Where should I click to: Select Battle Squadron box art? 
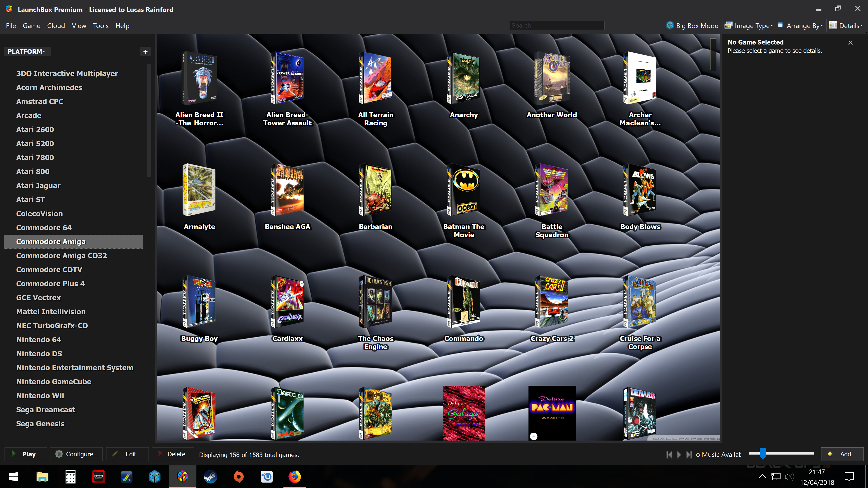pos(552,190)
